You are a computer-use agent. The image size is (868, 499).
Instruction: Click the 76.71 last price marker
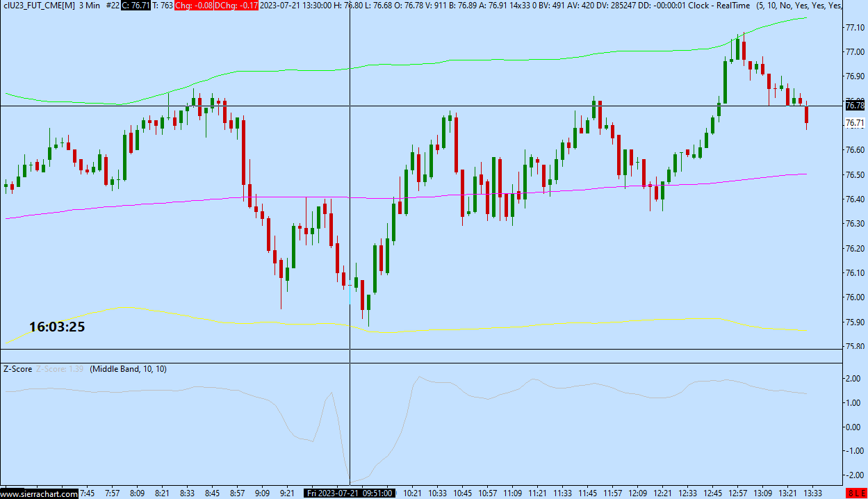click(854, 123)
